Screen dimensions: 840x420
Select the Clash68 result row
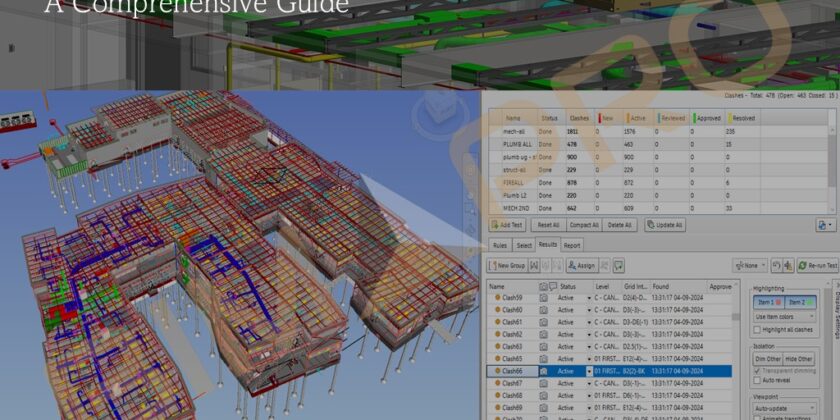click(x=609, y=395)
